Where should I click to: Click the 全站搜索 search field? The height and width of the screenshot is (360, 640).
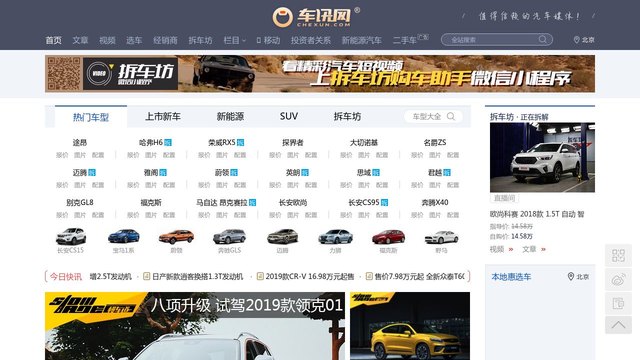point(497,40)
